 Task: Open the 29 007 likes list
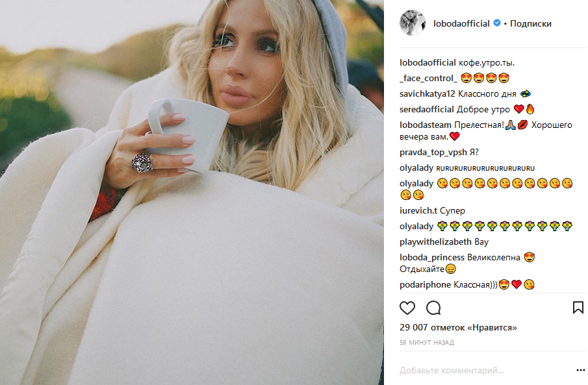(x=458, y=327)
